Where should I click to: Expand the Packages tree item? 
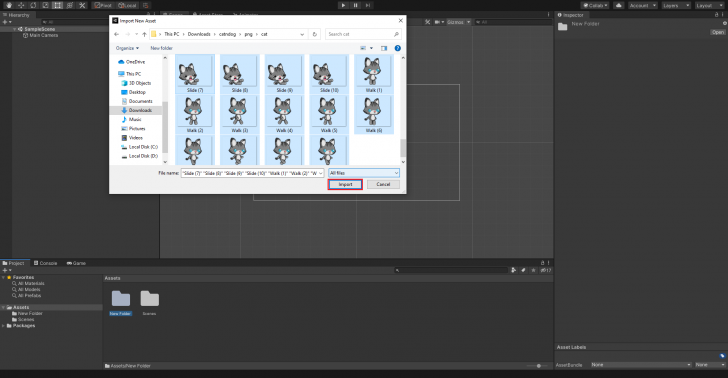point(4,326)
